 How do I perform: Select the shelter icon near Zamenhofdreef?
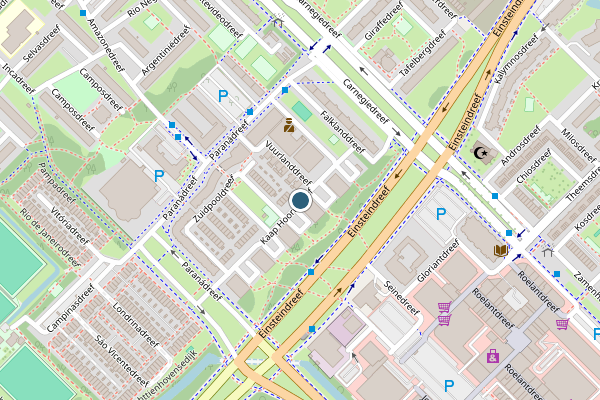[x=548, y=250]
